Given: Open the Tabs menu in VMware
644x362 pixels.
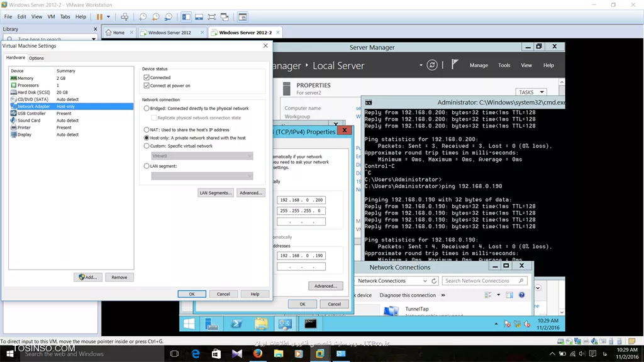Looking at the screenshot, I should point(65,17).
